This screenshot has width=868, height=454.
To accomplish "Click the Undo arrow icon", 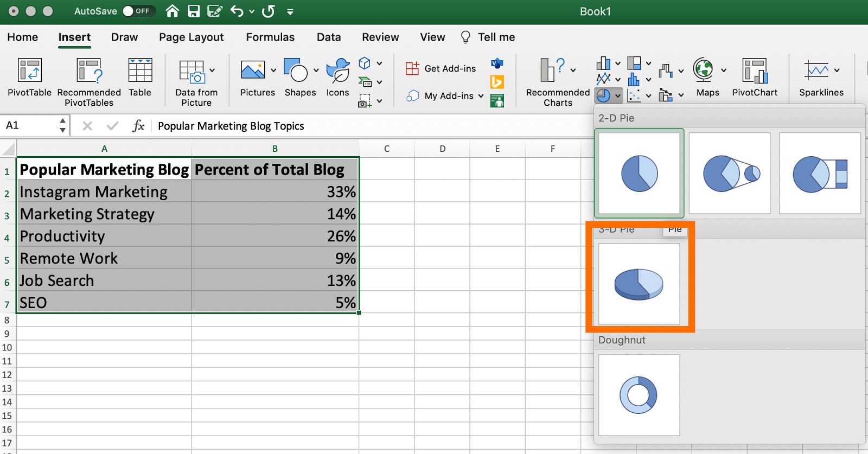I will [237, 11].
